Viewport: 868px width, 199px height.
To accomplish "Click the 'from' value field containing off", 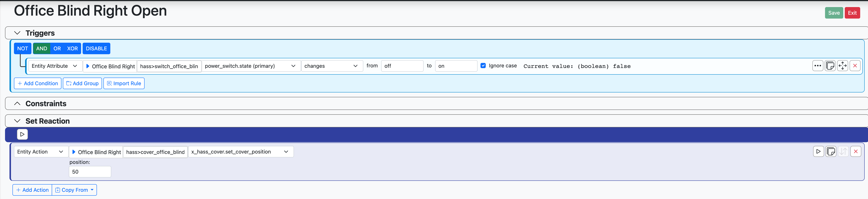I will point(402,66).
